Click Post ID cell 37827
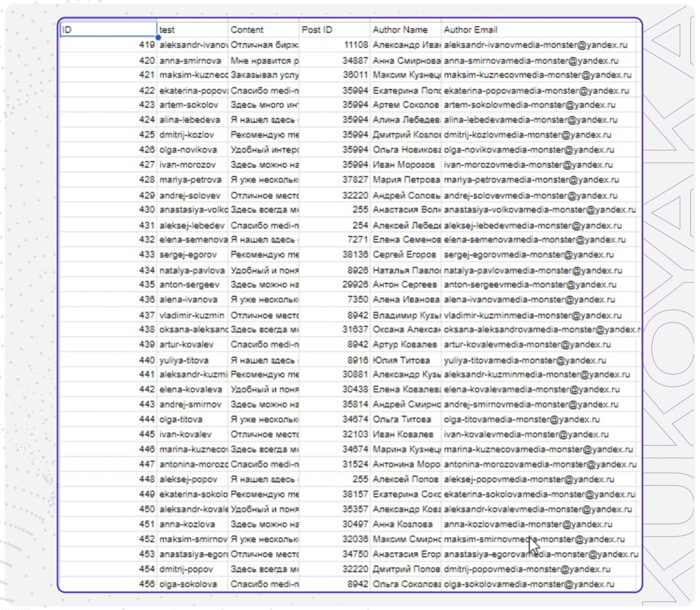The width and height of the screenshot is (700, 610). pyautogui.click(x=335, y=180)
